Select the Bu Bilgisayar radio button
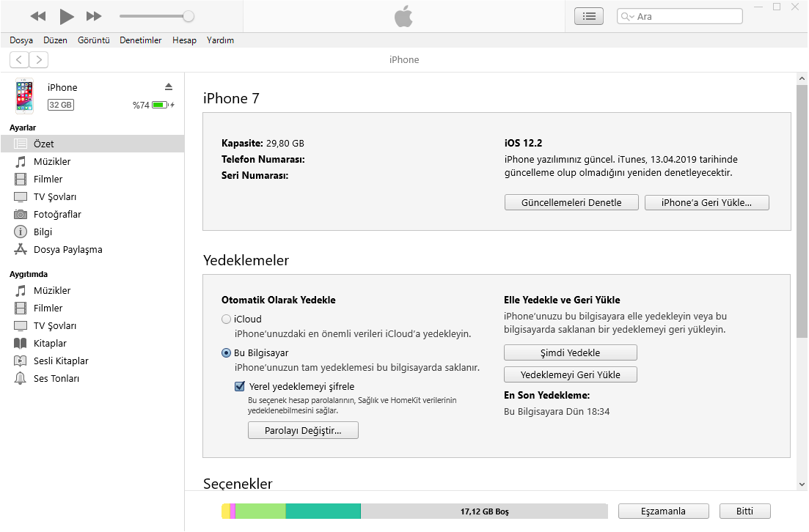Image resolution: width=809 pixels, height=532 pixels. point(226,353)
